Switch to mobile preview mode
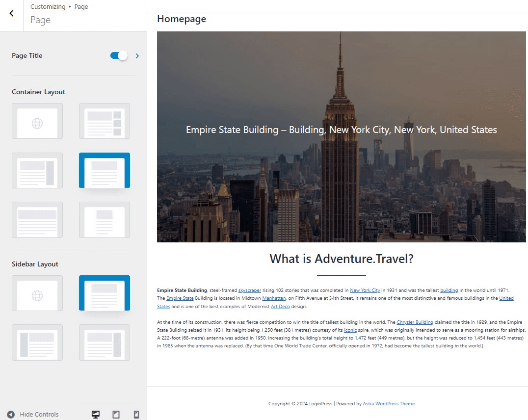The image size is (528, 420). click(x=136, y=414)
